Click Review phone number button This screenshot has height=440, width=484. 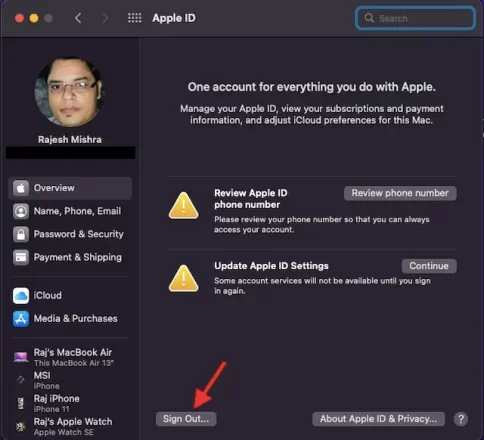pyautogui.click(x=400, y=193)
